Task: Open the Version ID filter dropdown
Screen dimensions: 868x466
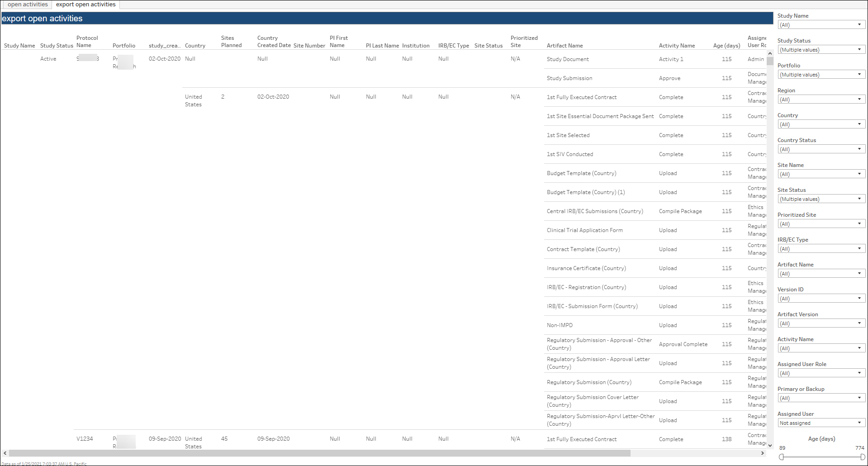Action: 821,299
